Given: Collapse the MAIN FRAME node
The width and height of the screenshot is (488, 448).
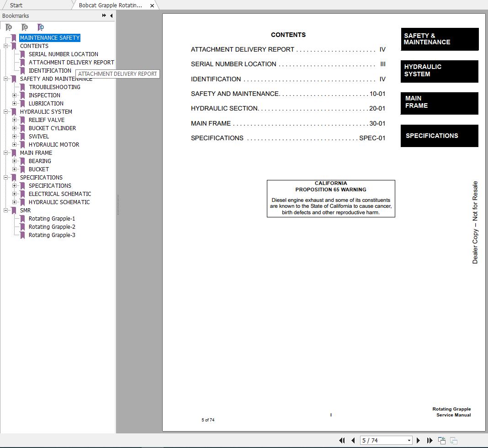Looking at the screenshot, I should point(5,153).
